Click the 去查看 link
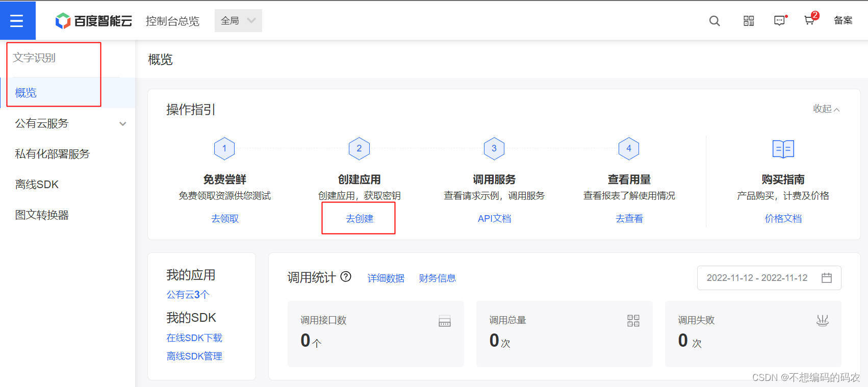Viewport: 868px width, 387px height. pos(629,218)
